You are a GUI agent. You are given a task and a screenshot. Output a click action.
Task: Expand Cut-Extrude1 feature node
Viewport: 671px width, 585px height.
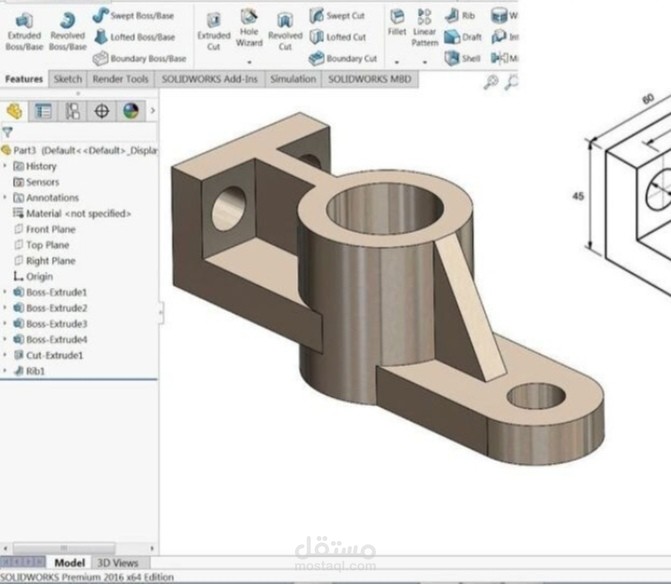pyautogui.click(x=5, y=355)
